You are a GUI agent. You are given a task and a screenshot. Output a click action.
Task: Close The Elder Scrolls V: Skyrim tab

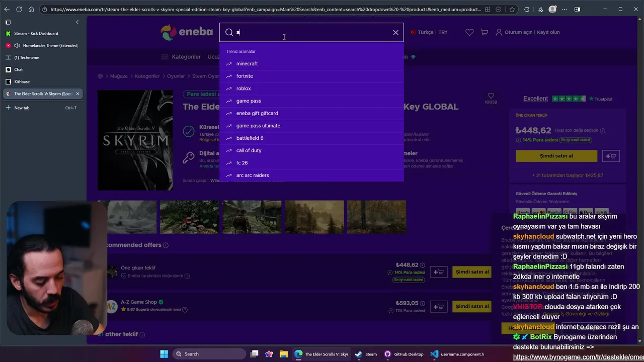pyautogui.click(x=77, y=94)
